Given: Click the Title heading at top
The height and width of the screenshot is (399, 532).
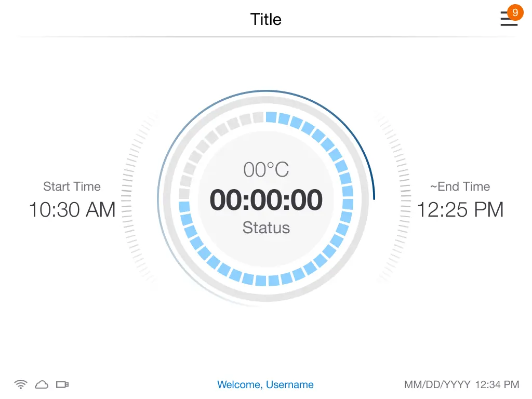Looking at the screenshot, I should (x=266, y=19).
